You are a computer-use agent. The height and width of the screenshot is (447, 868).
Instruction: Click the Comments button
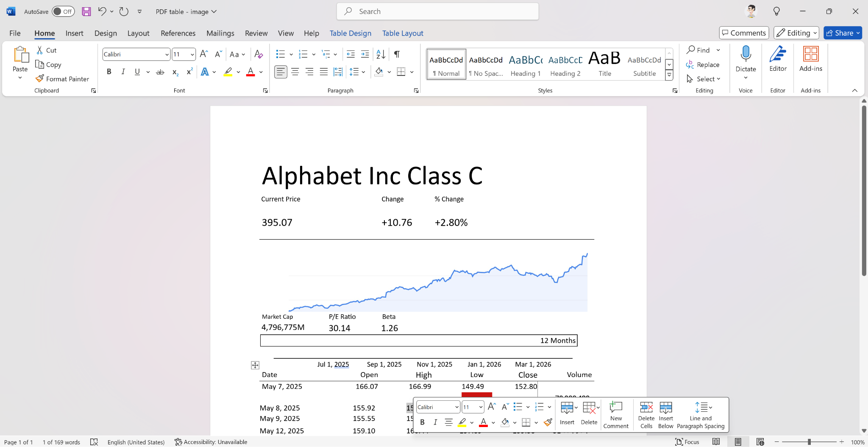click(x=744, y=33)
